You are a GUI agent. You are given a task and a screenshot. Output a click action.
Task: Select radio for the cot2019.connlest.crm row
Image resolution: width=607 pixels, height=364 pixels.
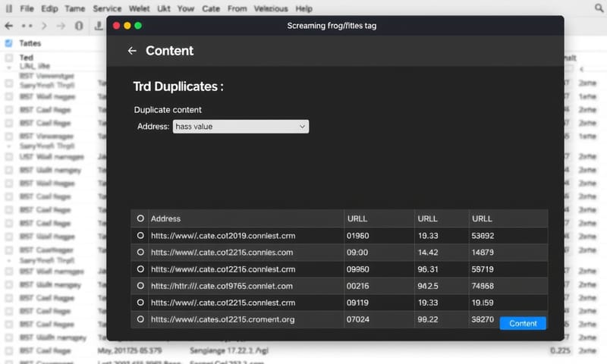pyautogui.click(x=140, y=236)
